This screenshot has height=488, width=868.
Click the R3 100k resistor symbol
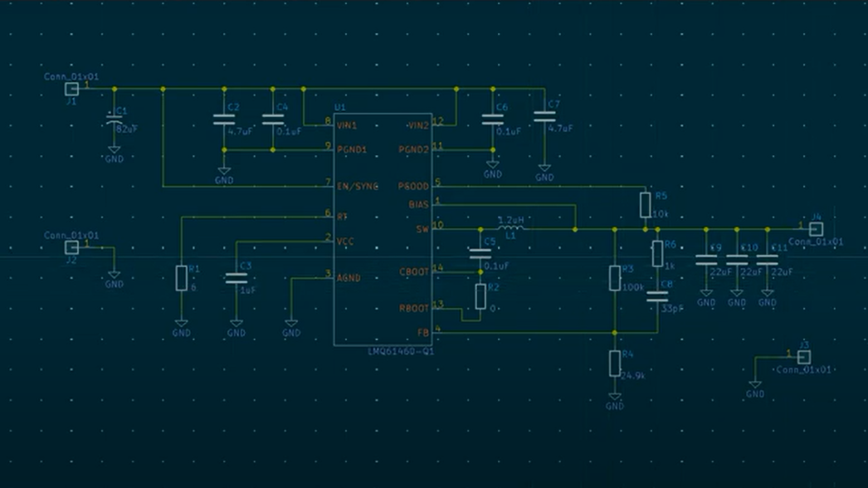[x=614, y=278]
